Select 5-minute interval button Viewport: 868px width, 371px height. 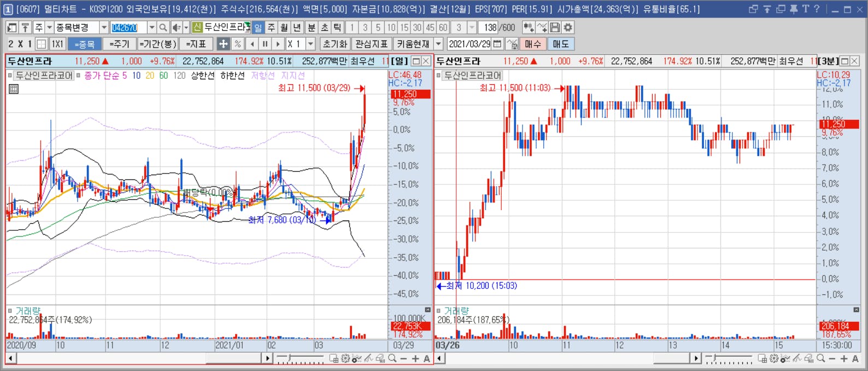[x=378, y=27]
